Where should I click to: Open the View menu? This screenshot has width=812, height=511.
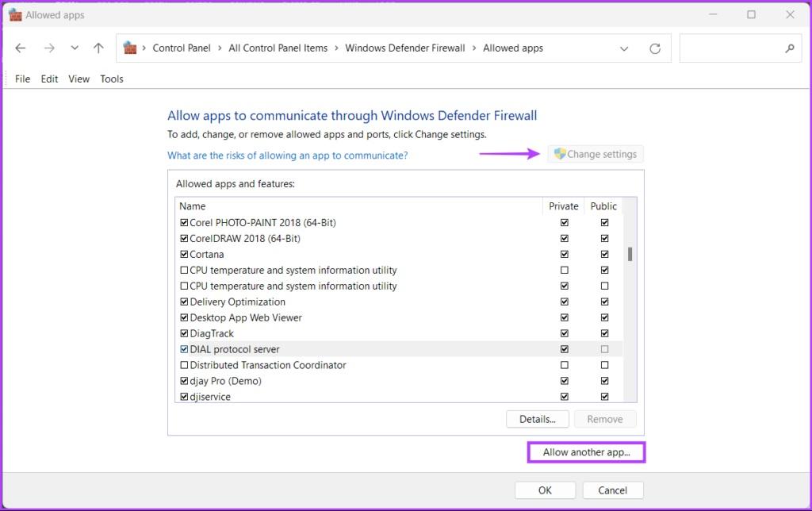click(x=79, y=79)
